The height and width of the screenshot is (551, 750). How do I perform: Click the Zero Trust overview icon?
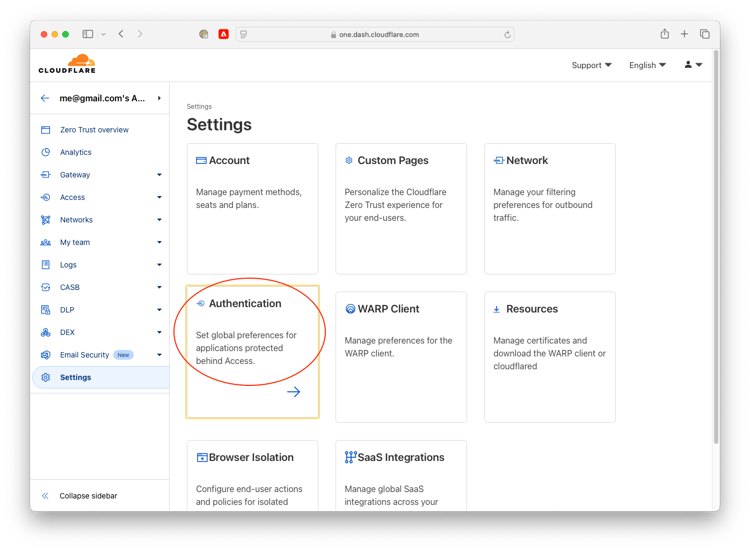(x=45, y=130)
